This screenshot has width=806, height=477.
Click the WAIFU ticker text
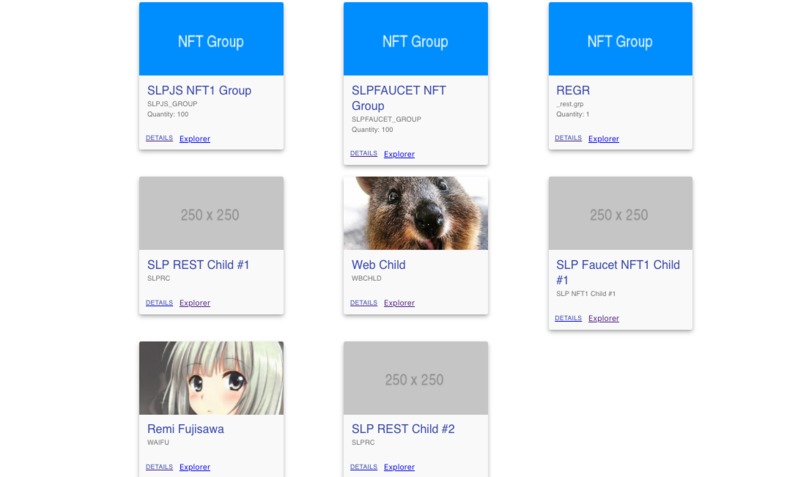pos(158,442)
